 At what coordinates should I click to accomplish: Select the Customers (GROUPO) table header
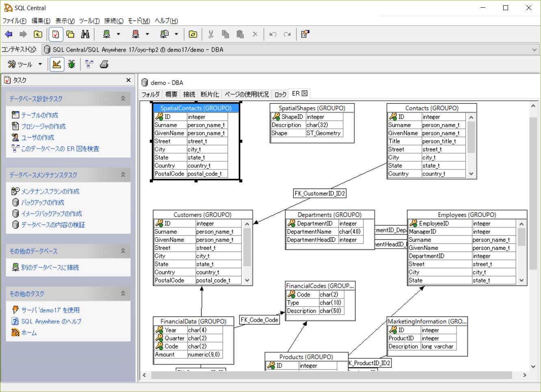pos(202,214)
